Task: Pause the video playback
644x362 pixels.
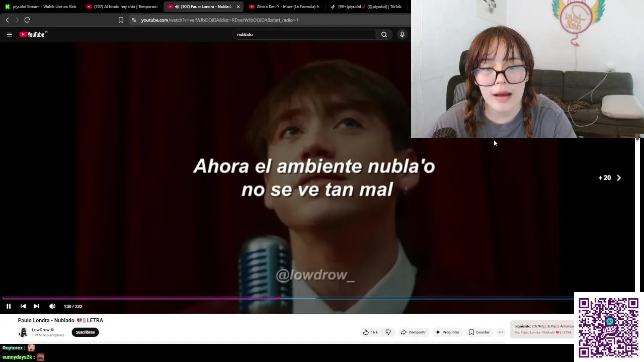Action: (9, 306)
